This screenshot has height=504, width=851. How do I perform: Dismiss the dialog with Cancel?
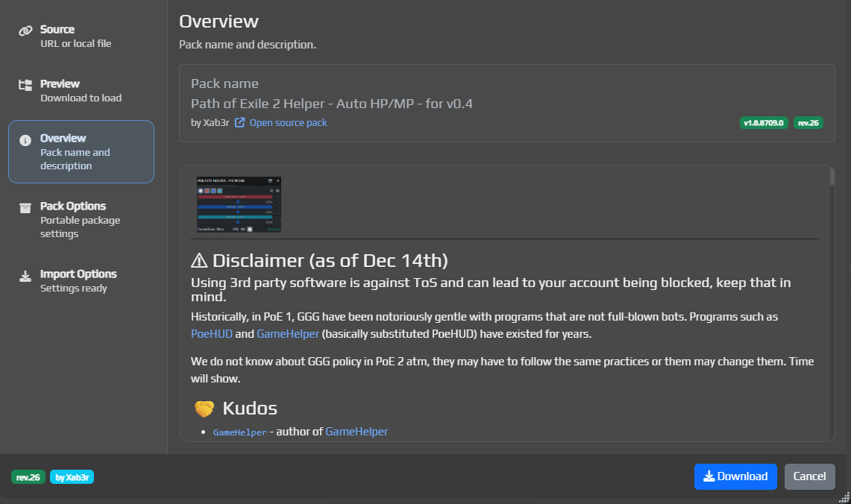[x=810, y=476]
